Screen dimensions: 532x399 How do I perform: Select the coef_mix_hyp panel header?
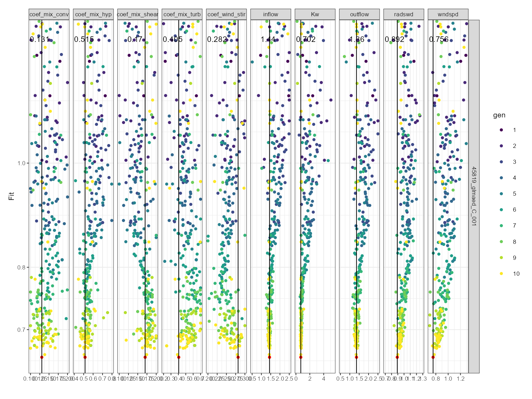pyautogui.click(x=93, y=14)
